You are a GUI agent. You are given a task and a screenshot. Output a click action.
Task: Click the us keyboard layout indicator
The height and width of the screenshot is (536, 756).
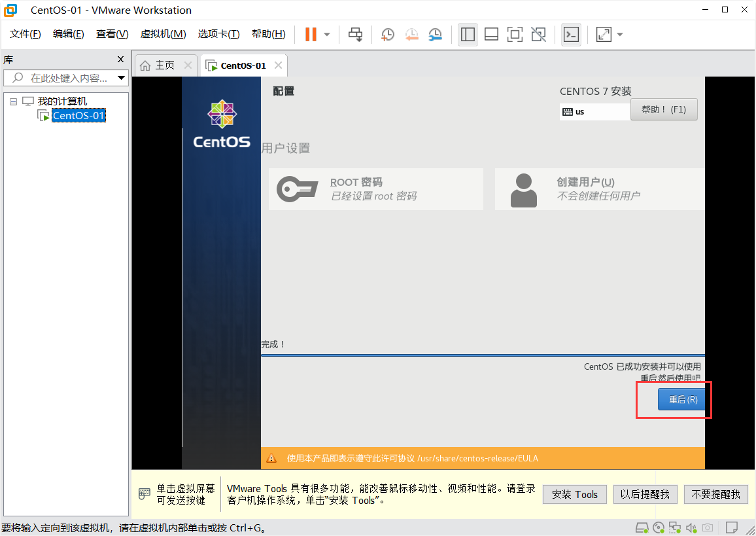595,112
